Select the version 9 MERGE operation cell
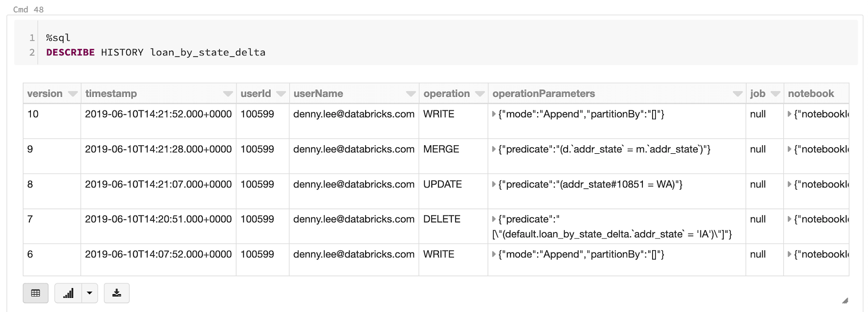 441,149
